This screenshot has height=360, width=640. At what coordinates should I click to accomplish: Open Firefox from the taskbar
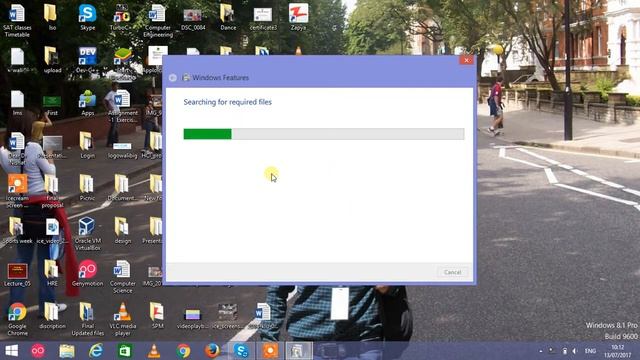coord(212,351)
